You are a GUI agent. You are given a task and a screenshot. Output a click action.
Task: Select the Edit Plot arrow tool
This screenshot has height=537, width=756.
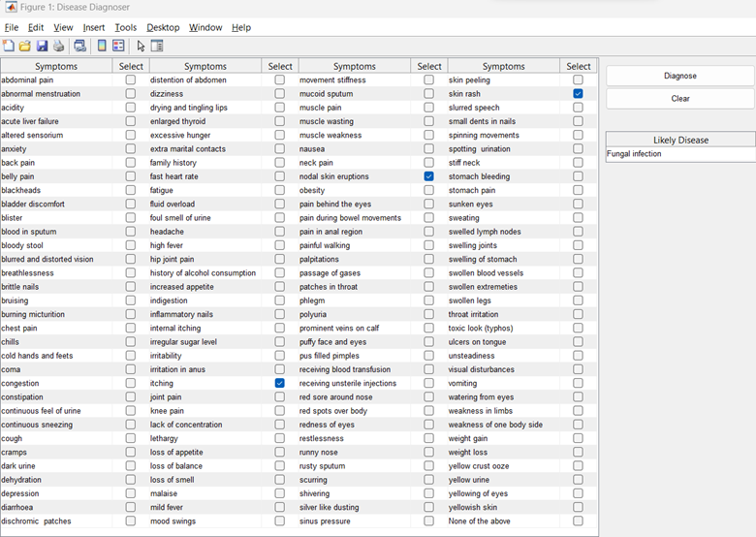pyautogui.click(x=141, y=46)
